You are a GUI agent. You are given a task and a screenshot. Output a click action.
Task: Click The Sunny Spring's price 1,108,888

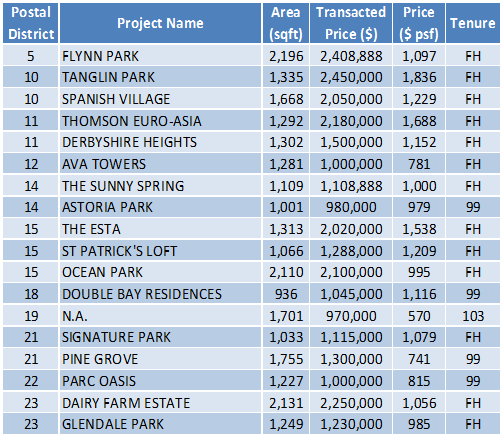coord(351,186)
